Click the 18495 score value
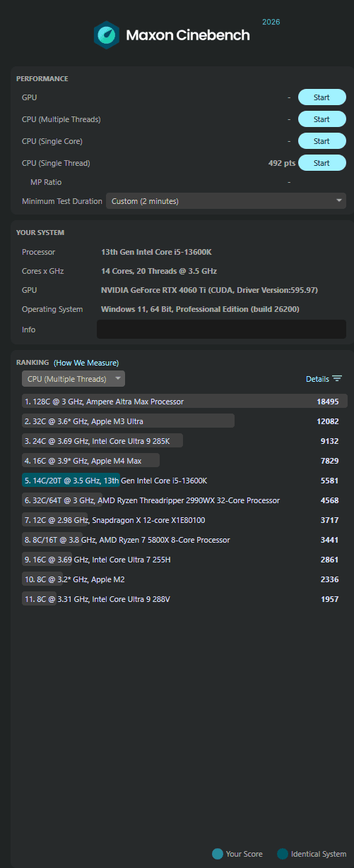354x868 pixels. pyautogui.click(x=328, y=402)
